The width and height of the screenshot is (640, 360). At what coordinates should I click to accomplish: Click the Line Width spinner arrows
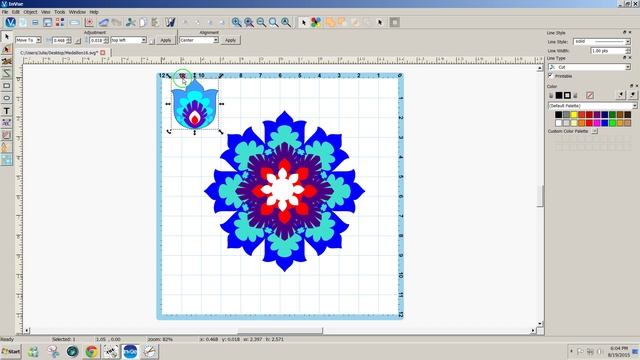point(628,51)
